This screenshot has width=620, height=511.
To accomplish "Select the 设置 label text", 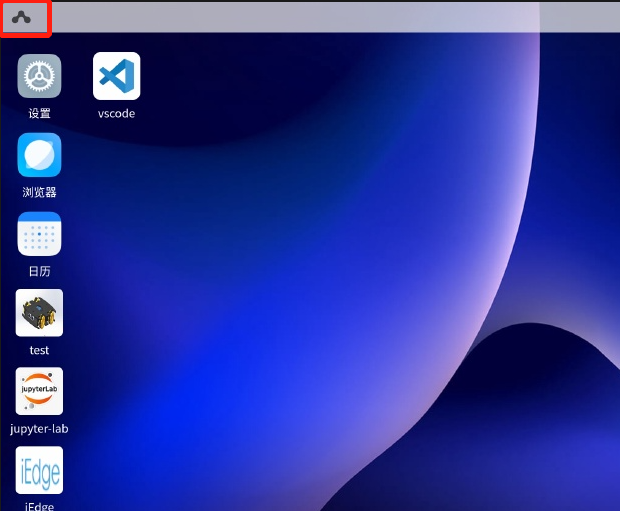I will click(x=40, y=114).
